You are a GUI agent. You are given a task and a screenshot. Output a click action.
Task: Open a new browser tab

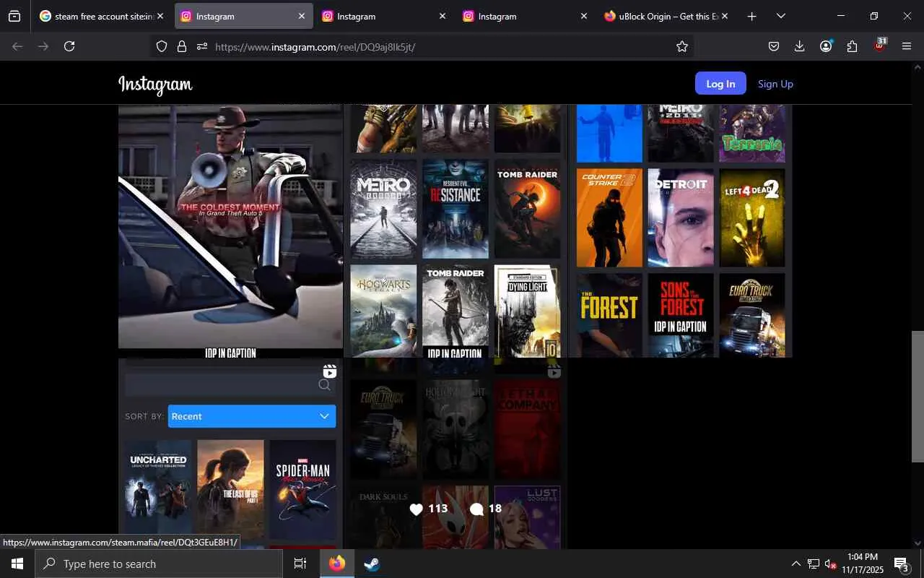(x=751, y=16)
